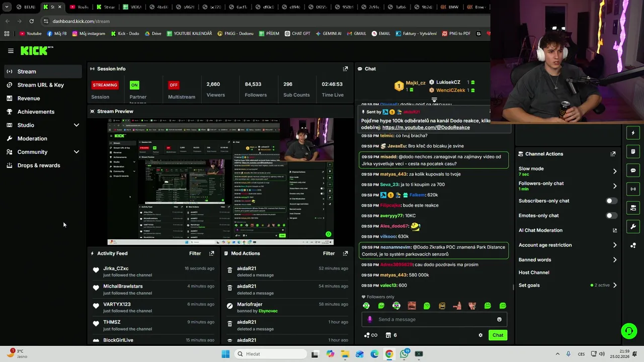Switch to the YouTube browser tab
644x362 pixels.
[x=78, y=7]
